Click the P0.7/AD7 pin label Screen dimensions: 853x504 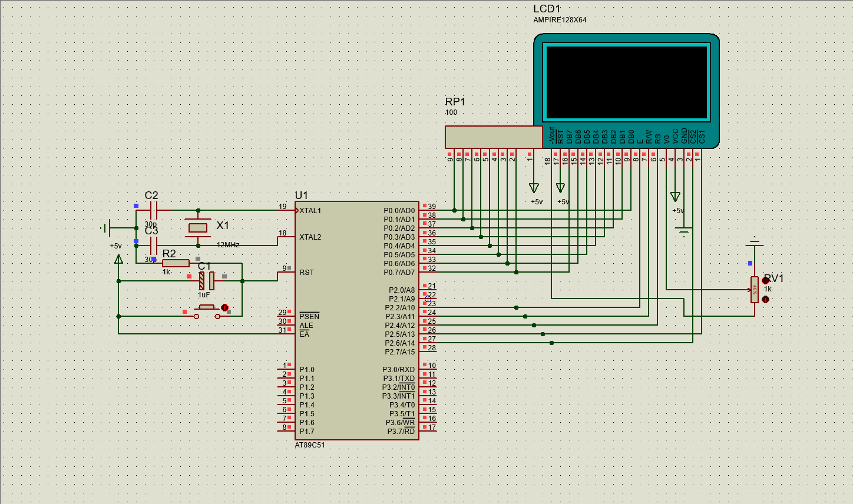[x=399, y=273]
